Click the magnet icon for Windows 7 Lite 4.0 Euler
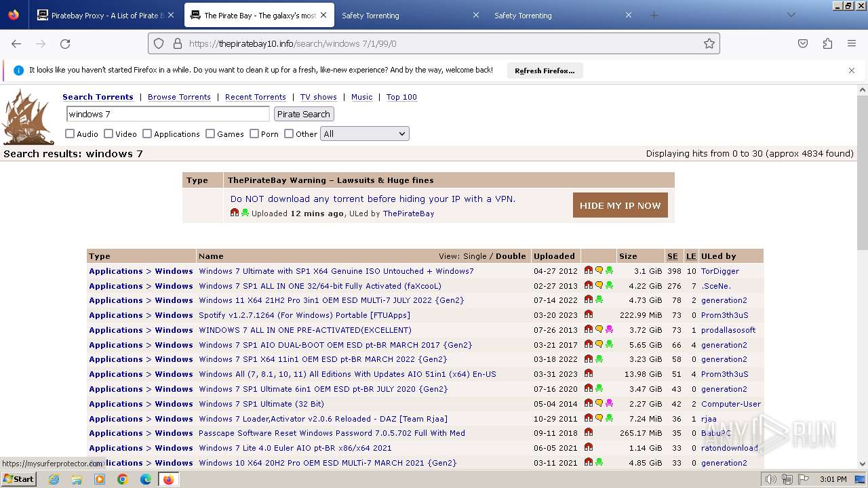868x488 pixels. 588,447
